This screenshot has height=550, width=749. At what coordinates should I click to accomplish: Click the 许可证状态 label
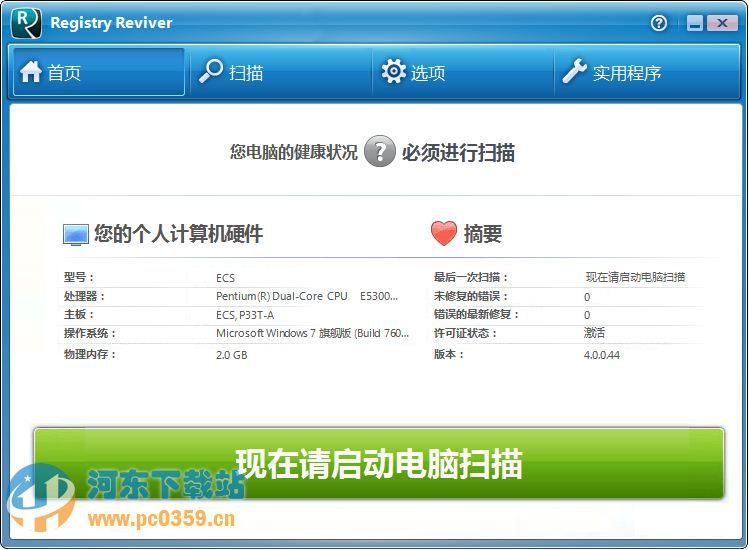[x=465, y=333]
